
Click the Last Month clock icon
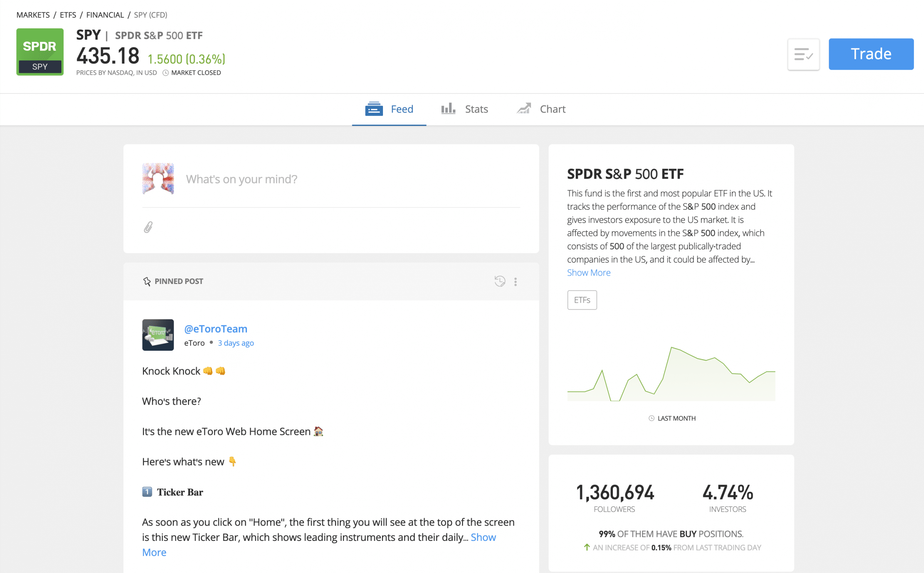click(651, 418)
